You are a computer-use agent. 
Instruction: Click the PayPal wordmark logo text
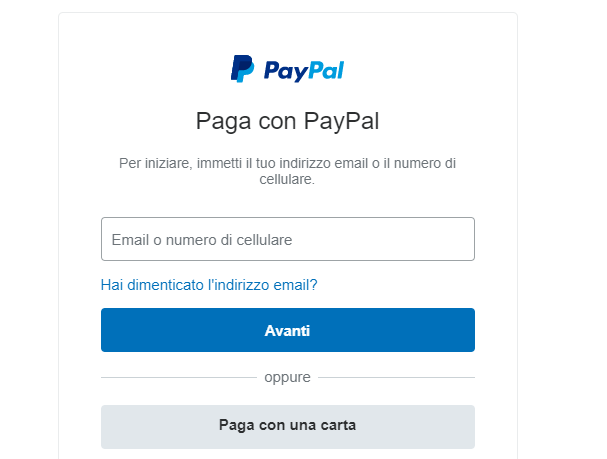[x=304, y=71]
